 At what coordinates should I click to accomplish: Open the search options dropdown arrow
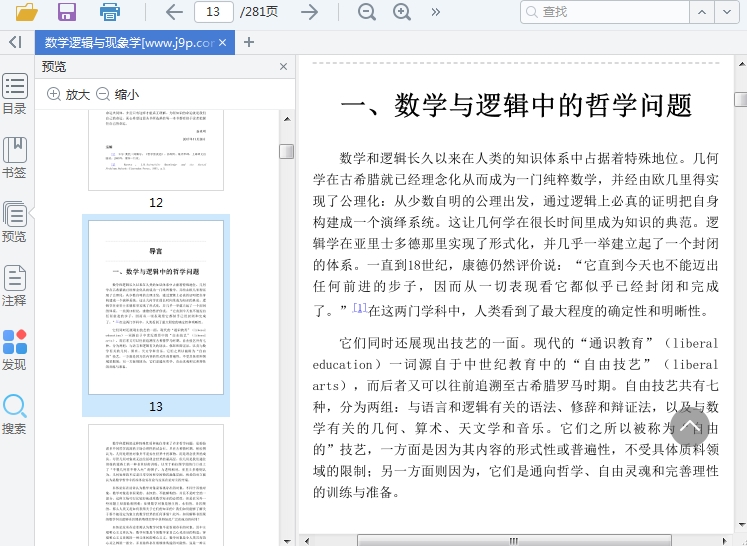[x=728, y=12]
